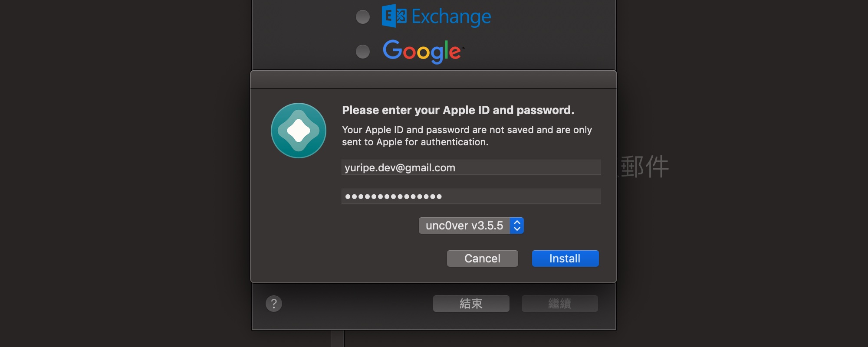Viewport: 868px width, 347px height.
Task: Click the masked password dots
Action: [393, 196]
